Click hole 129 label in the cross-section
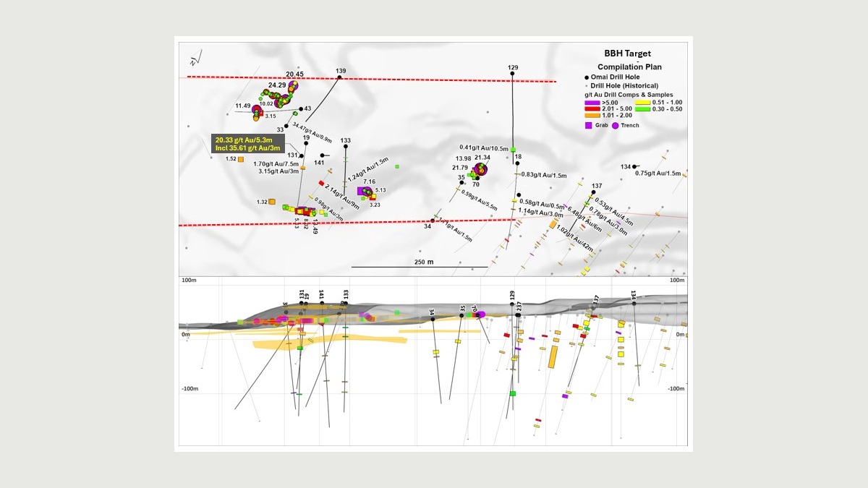Screen dimensions: 868x488 512,295
